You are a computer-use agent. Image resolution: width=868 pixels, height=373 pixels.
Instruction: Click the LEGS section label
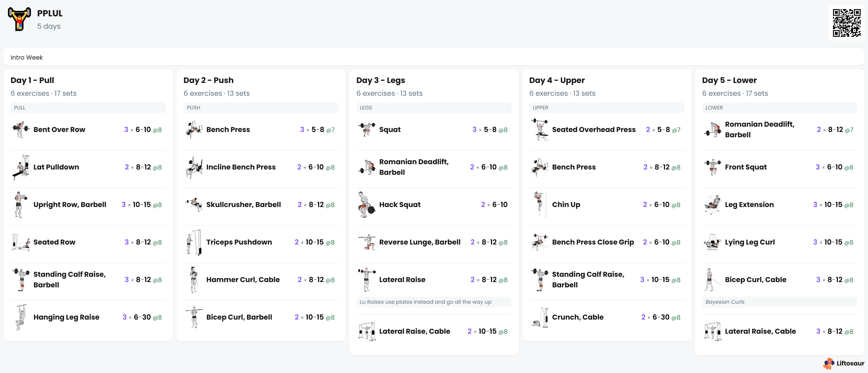(x=434, y=107)
